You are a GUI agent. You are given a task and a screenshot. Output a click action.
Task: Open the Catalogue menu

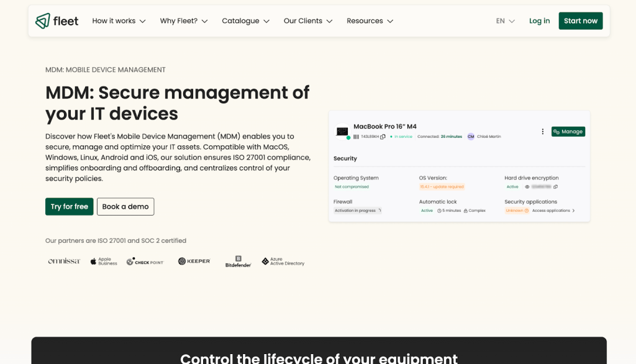pos(245,21)
